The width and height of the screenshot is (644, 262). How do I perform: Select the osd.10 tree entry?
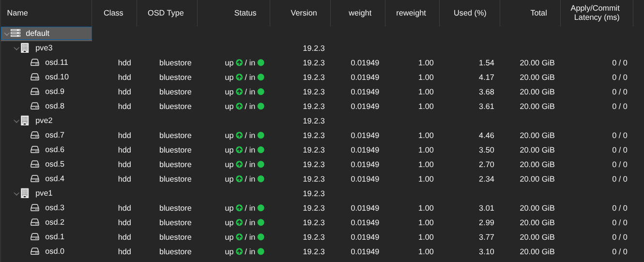(57, 77)
